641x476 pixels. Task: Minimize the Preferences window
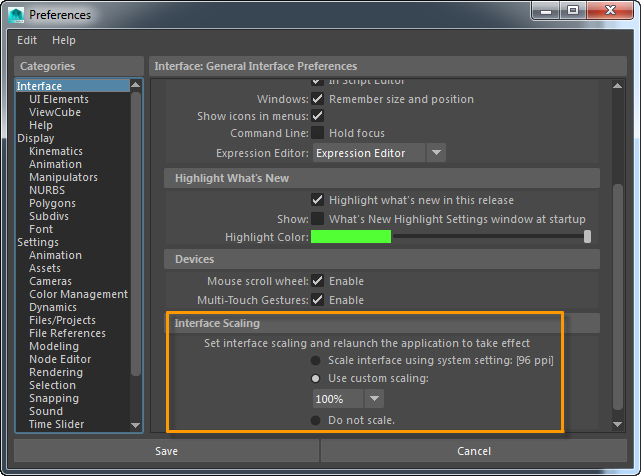(x=546, y=10)
